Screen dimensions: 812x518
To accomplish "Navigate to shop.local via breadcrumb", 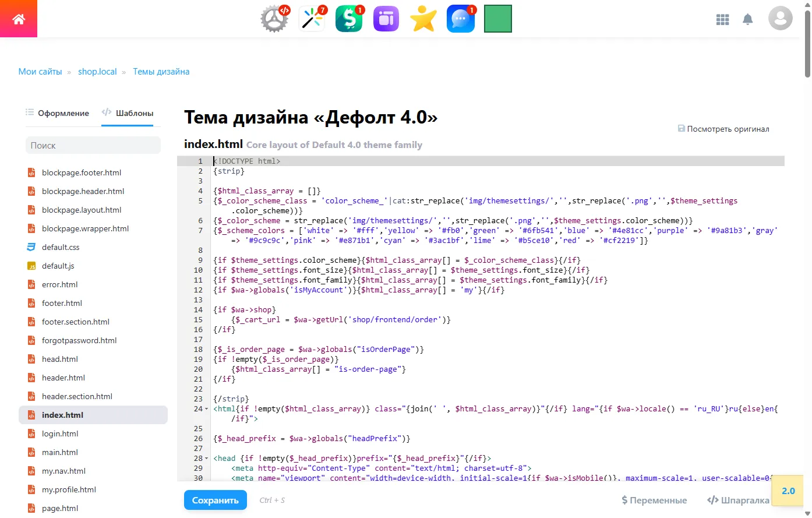I will point(97,71).
